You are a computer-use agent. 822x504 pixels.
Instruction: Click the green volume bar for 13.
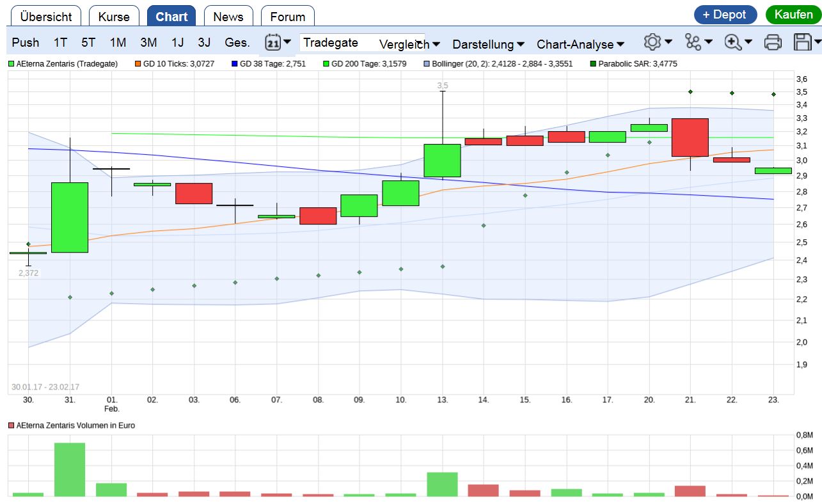(442, 484)
